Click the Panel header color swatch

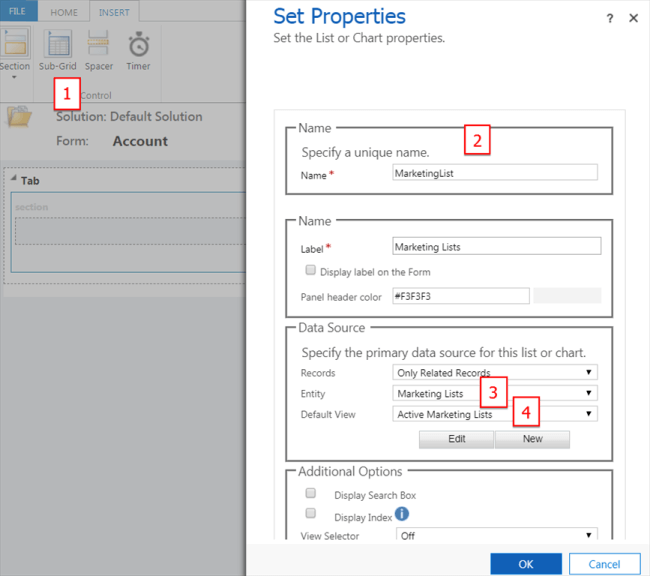(x=567, y=296)
